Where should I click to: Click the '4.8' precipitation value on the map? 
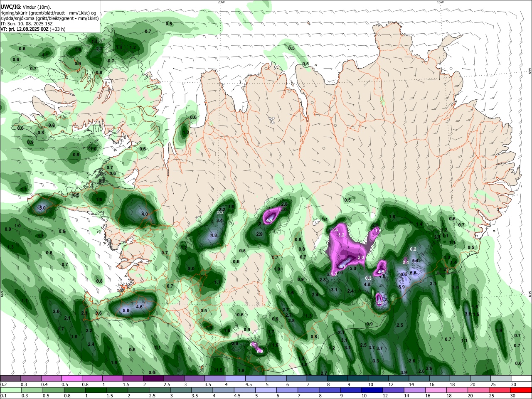pos(214,235)
